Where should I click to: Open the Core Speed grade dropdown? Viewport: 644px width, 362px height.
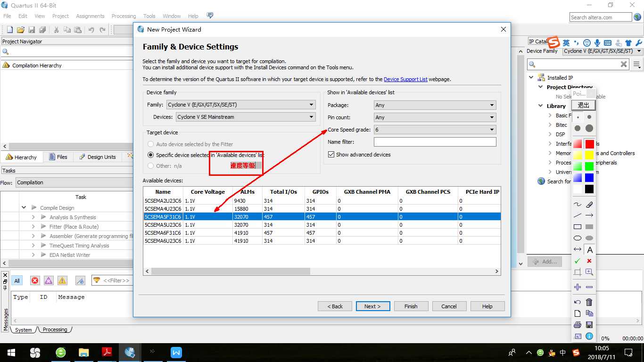coord(435,130)
